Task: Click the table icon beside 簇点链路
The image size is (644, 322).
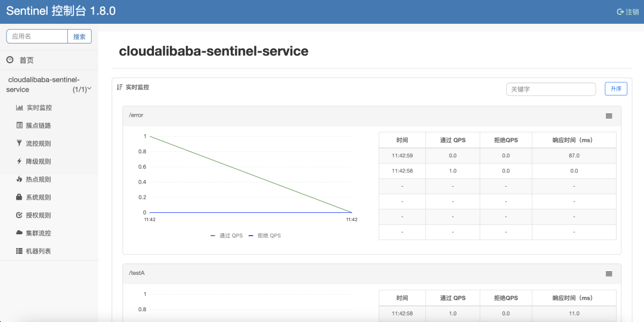Action: [20, 126]
